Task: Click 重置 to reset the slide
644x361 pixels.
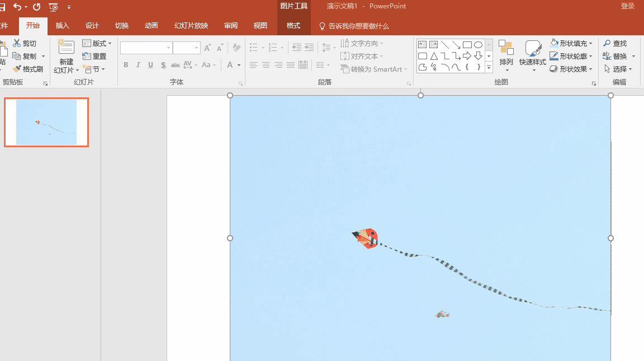Action: (94, 56)
